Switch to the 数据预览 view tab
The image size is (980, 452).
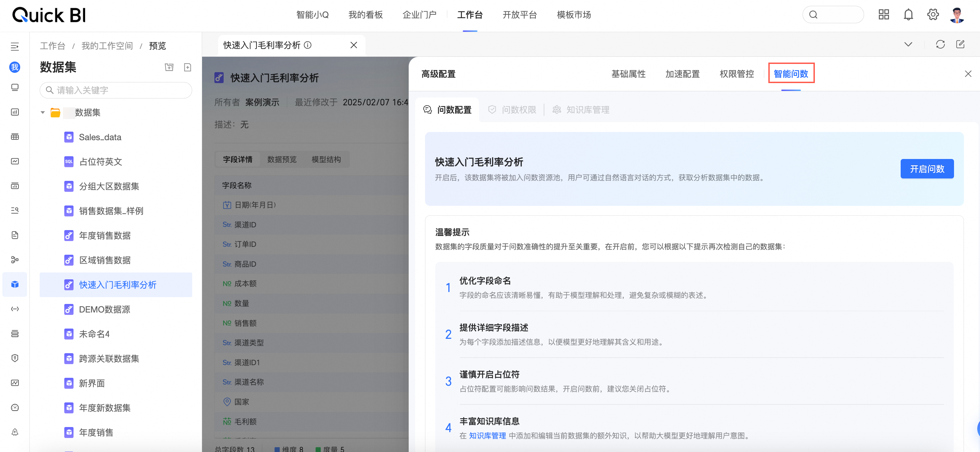tap(281, 159)
